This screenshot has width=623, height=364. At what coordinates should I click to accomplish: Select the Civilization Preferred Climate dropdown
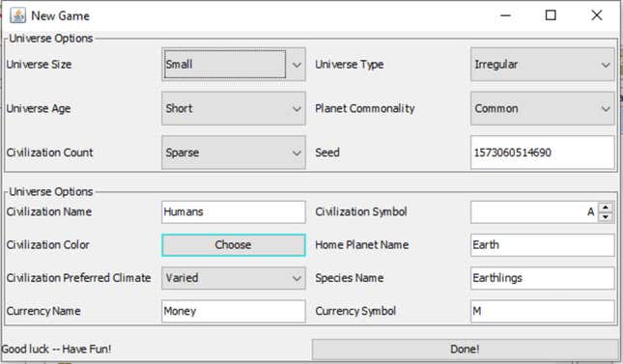click(x=234, y=278)
